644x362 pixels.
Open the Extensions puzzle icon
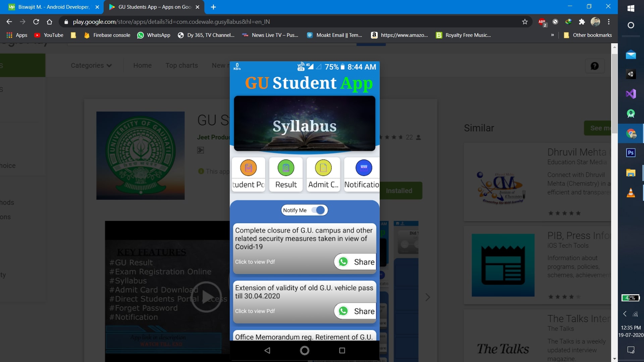582,22
